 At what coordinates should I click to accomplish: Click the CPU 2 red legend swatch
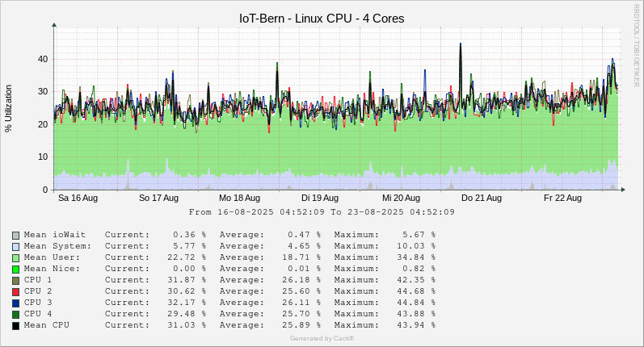click(15, 292)
